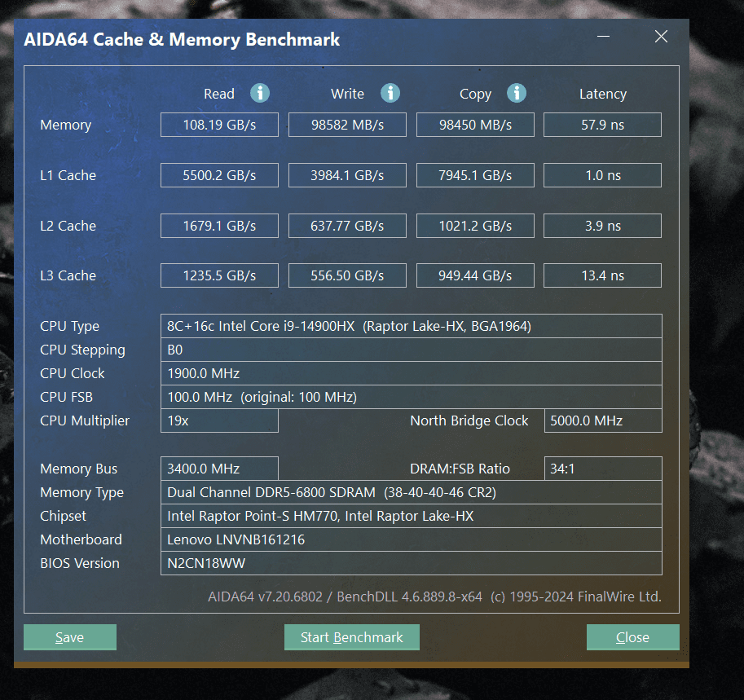
Task: Click the Save button
Action: tap(70, 637)
